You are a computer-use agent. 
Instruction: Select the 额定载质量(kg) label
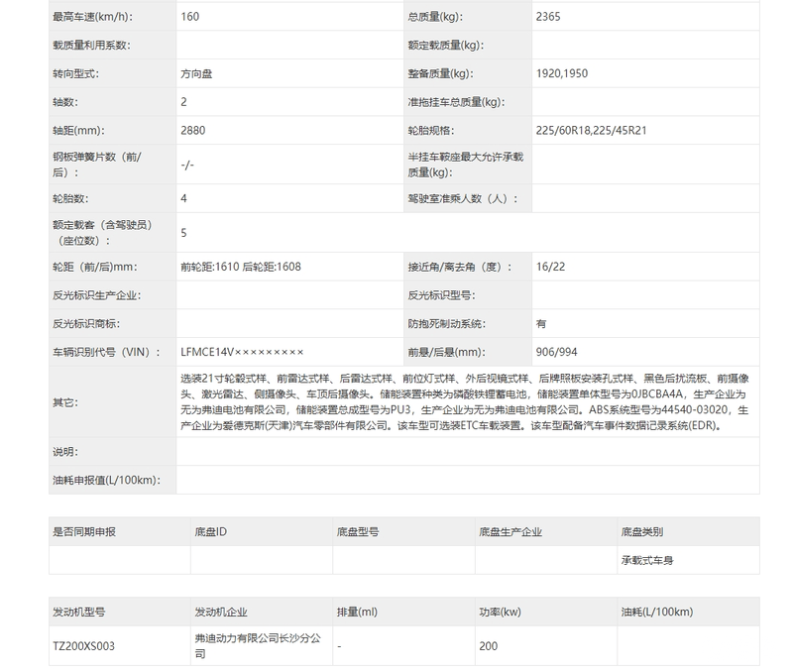click(446, 45)
